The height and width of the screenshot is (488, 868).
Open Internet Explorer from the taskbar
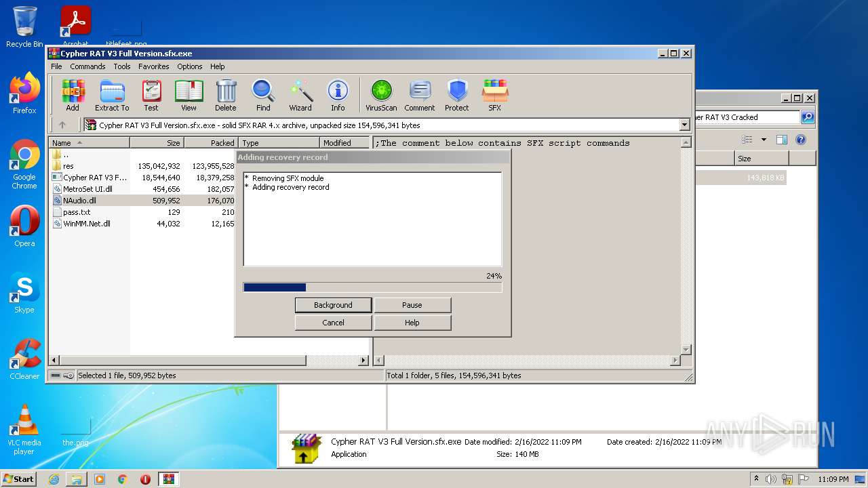click(x=54, y=479)
